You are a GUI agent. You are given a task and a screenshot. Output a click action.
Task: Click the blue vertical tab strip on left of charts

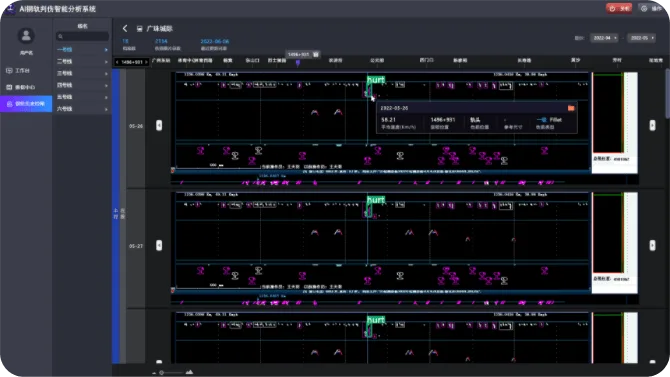116,216
